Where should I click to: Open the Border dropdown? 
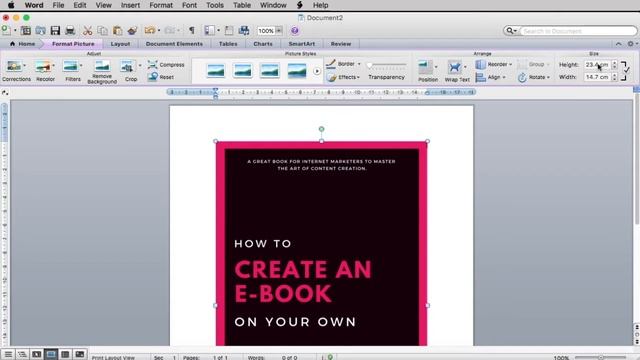(x=344, y=64)
